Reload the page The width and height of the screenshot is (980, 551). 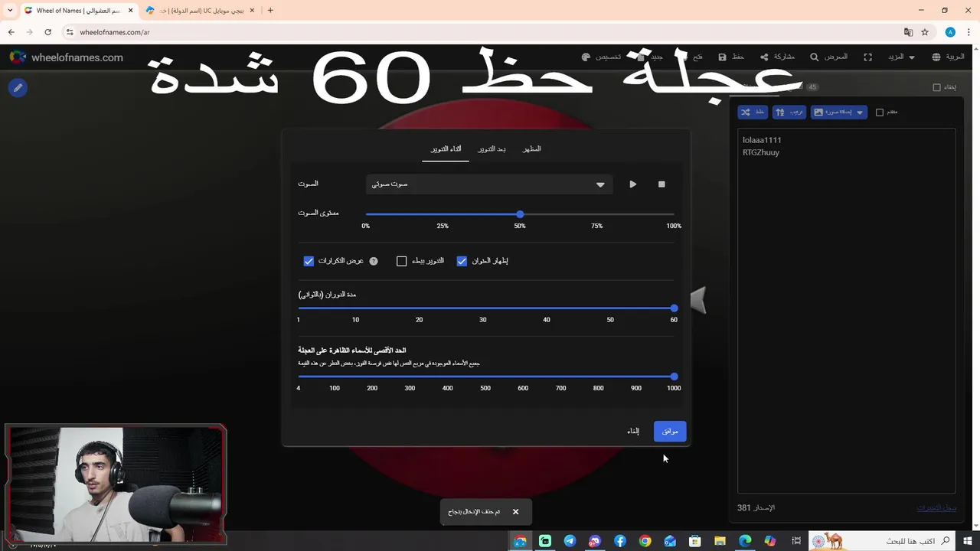click(x=47, y=32)
